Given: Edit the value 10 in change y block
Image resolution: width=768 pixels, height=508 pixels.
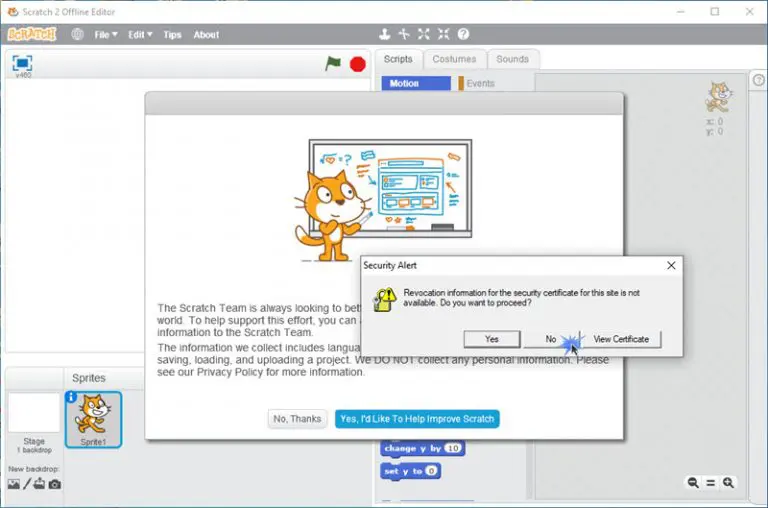Looking at the screenshot, I should click(453, 448).
